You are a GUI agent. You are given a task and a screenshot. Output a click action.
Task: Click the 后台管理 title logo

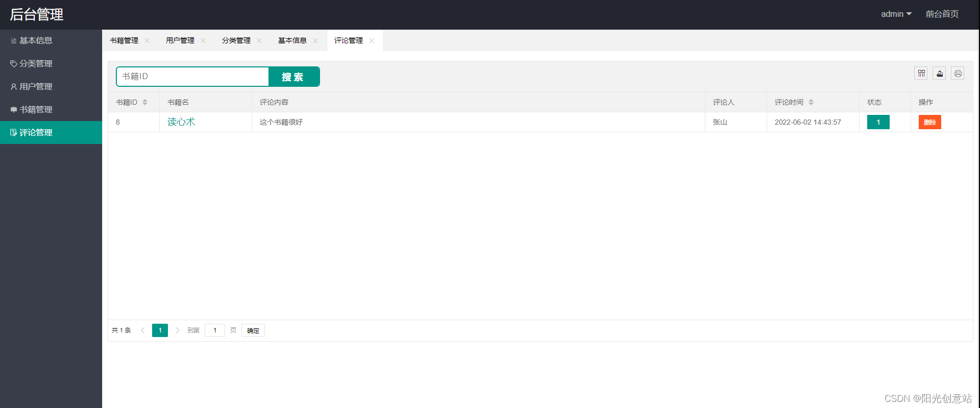pos(37,15)
